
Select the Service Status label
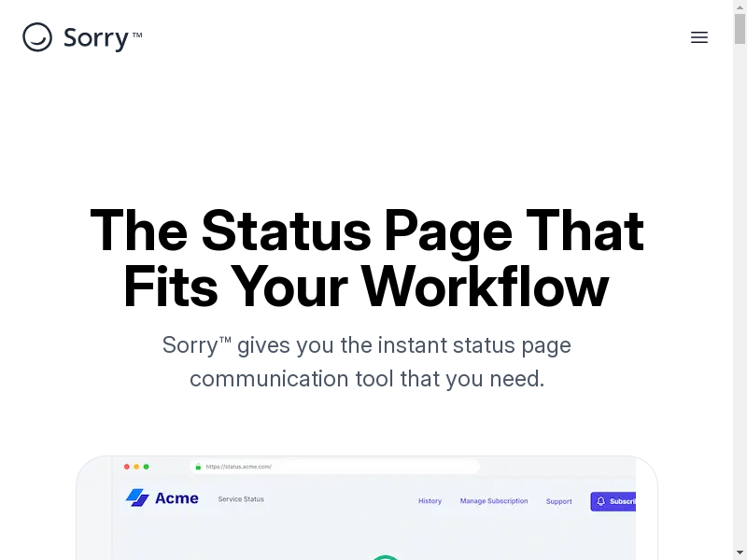coord(241,499)
